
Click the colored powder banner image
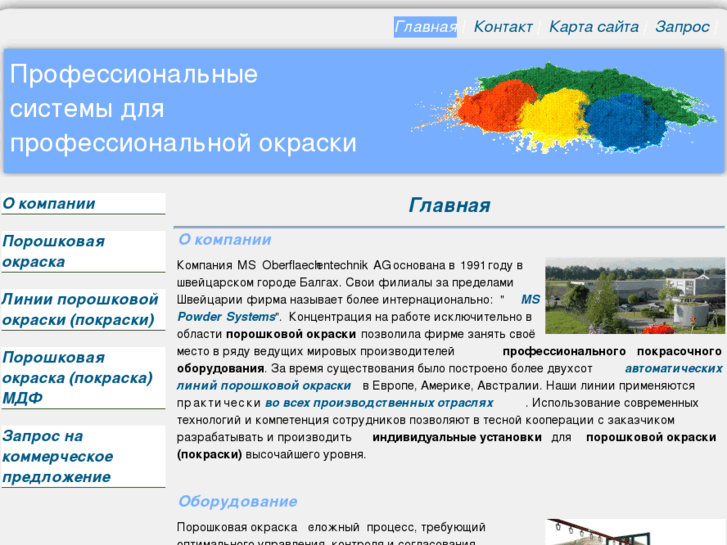pos(563,108)
